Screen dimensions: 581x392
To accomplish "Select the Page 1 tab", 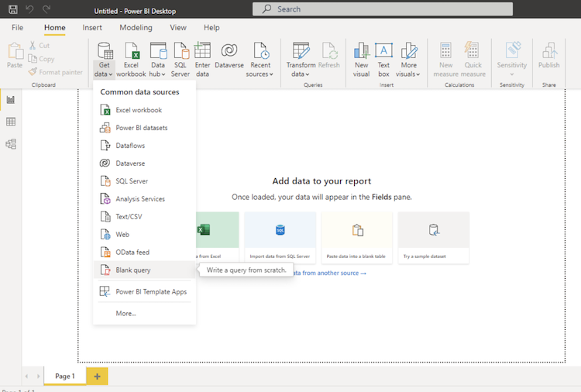I will tap(65, 376).
